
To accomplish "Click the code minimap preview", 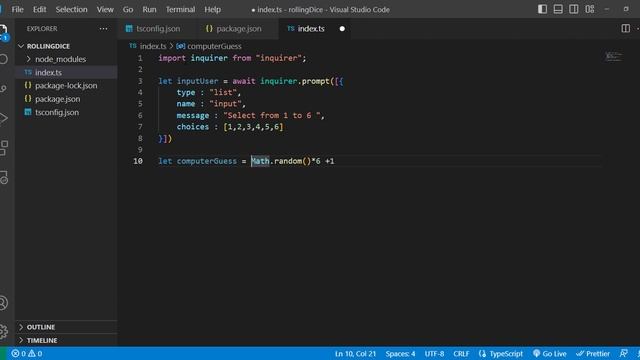I will [x=613, y=56].
